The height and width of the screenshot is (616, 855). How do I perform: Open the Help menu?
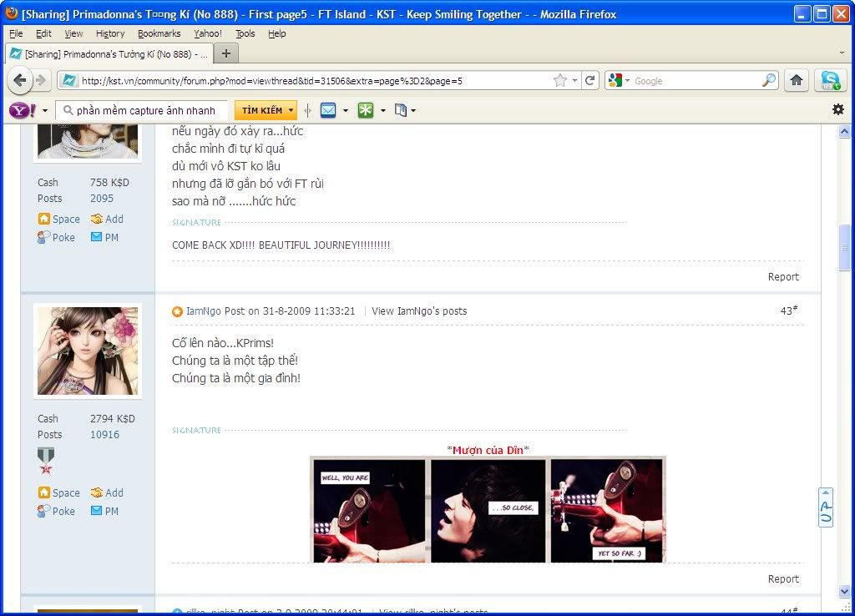click(x=277, y=33)
